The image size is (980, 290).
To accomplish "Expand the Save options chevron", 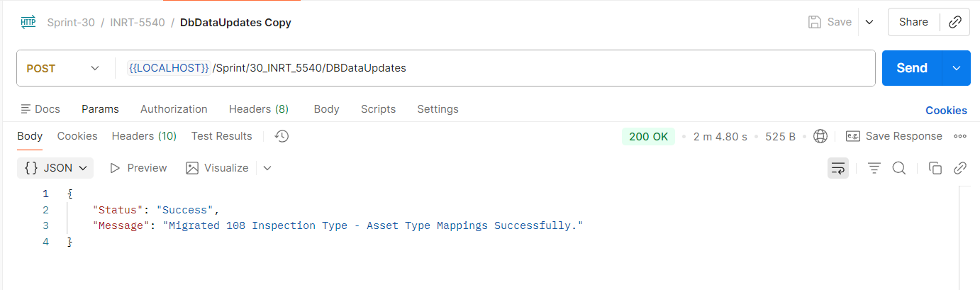I will click(869, 22).
